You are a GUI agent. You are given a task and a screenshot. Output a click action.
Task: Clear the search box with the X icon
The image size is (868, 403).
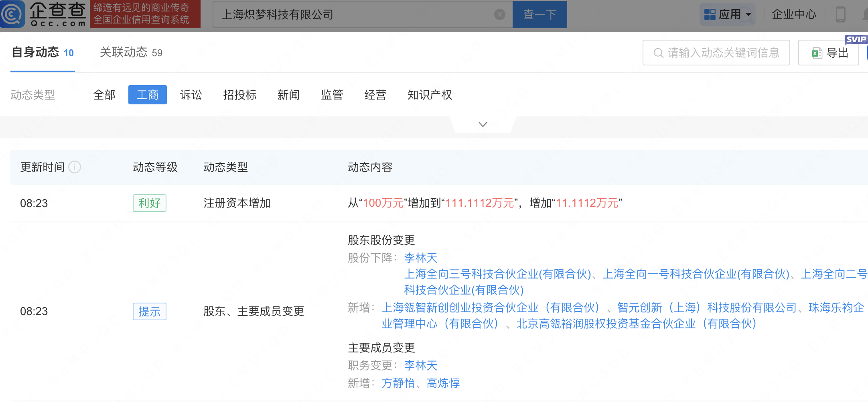499,15
